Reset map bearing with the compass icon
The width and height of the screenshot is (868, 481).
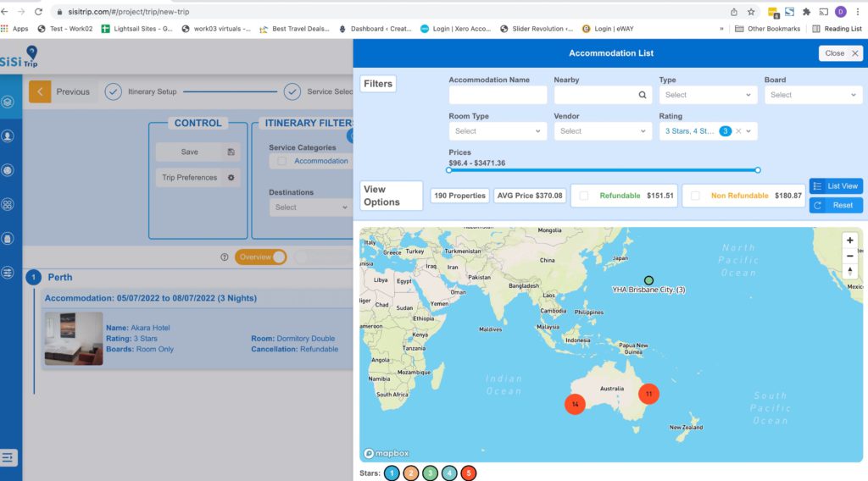[x=850, y=272]
